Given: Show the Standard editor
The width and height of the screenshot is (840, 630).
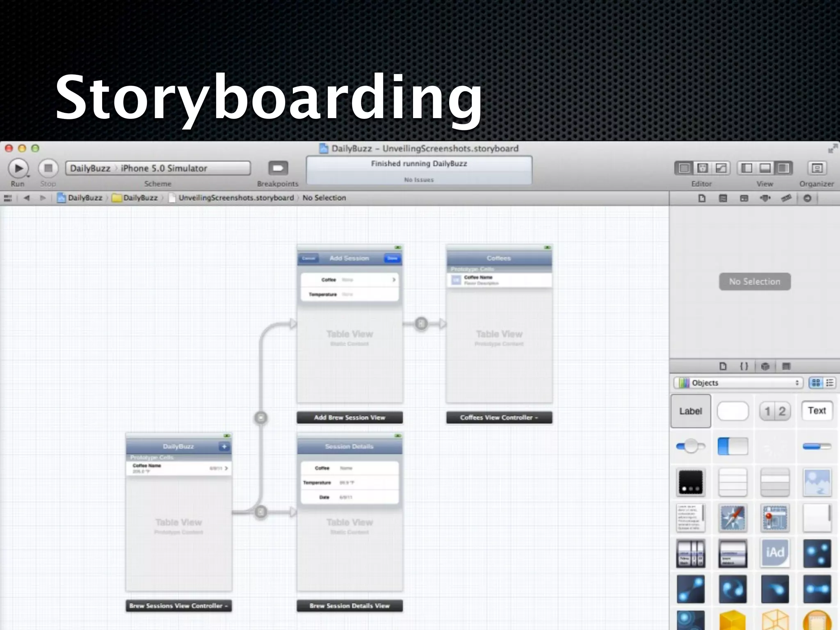Looking at the screenshot, I should click(x=684, y=168).
